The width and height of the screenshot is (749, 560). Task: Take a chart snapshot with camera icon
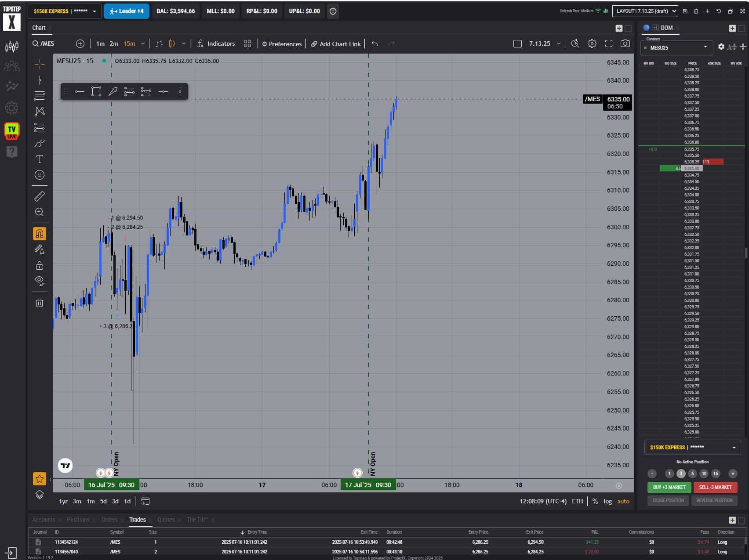pos(625,43)
